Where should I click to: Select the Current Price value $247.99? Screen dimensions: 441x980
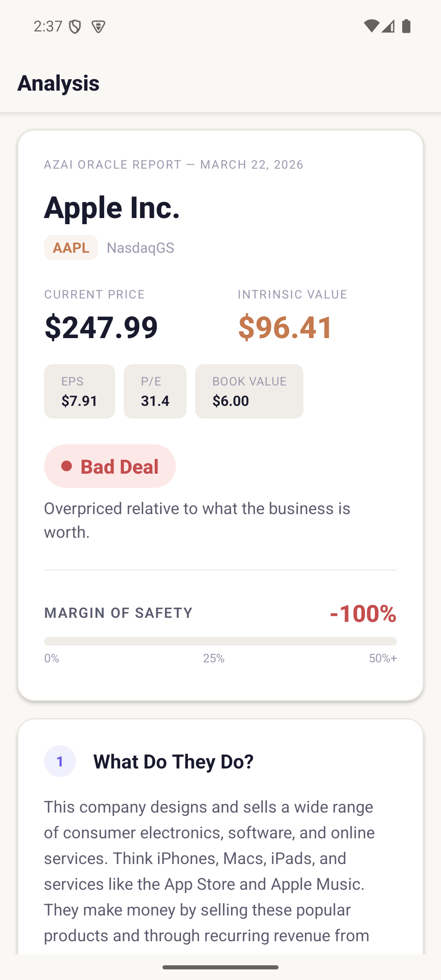coord(101,326)
